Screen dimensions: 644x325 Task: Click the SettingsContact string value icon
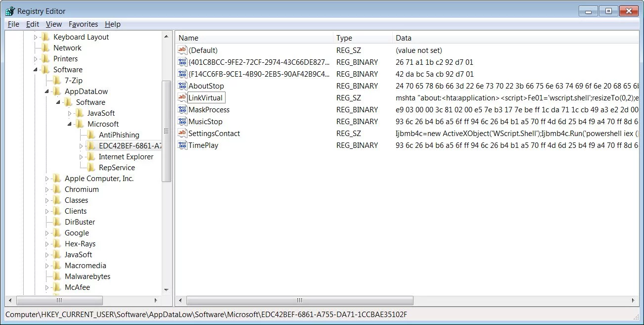(183, 134)
